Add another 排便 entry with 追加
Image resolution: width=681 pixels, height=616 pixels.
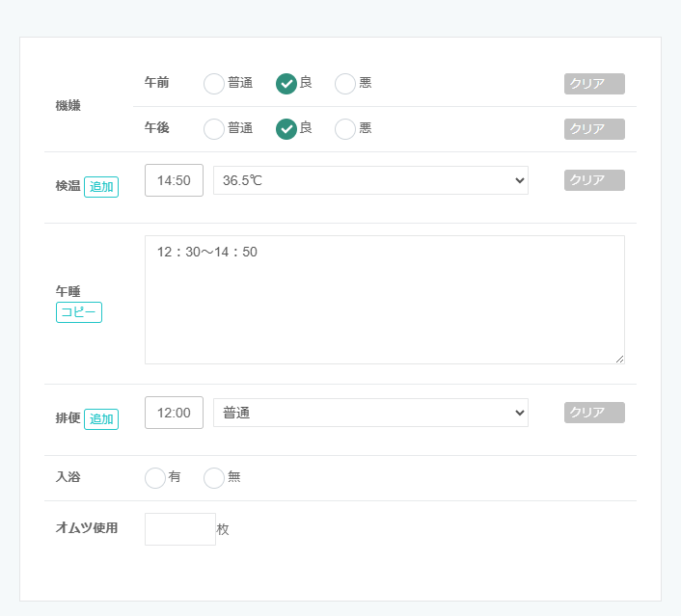click(101, 419)
